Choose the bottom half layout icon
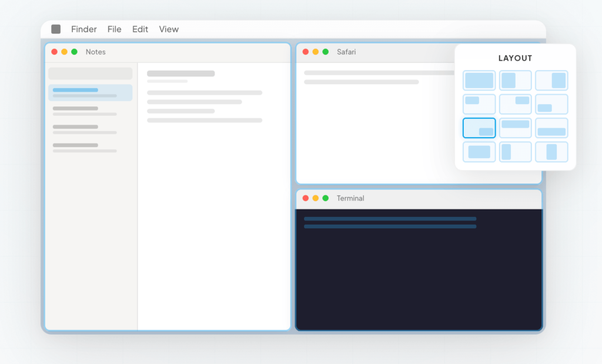Screen dimensions: 602x364 click(x=551, y=128)
